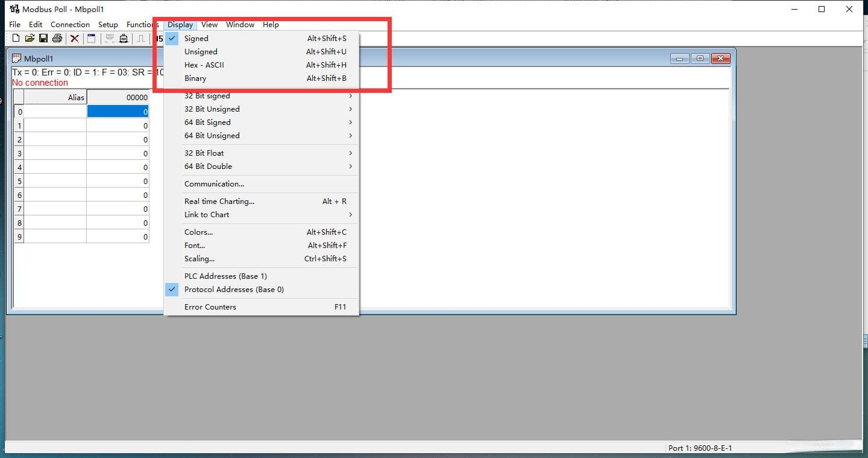868x458 pixels.
Task: Expand the 32 Bit signed submenu
Action: (262, 96)
